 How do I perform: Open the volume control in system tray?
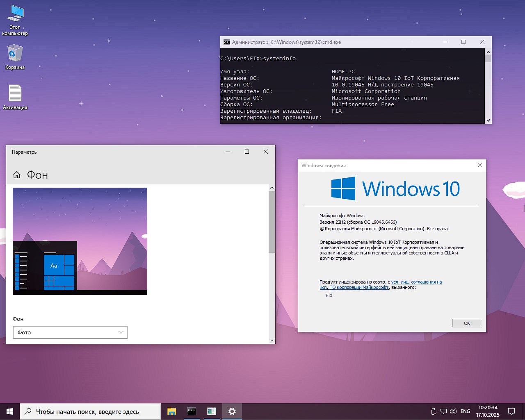[x=453, y=411]
